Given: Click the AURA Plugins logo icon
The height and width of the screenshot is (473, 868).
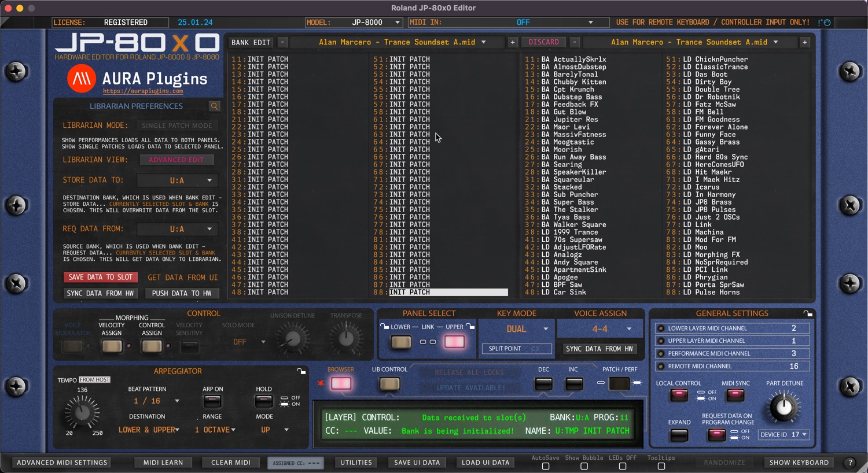Looking at the screenshot, I should (x=82, y=79).
